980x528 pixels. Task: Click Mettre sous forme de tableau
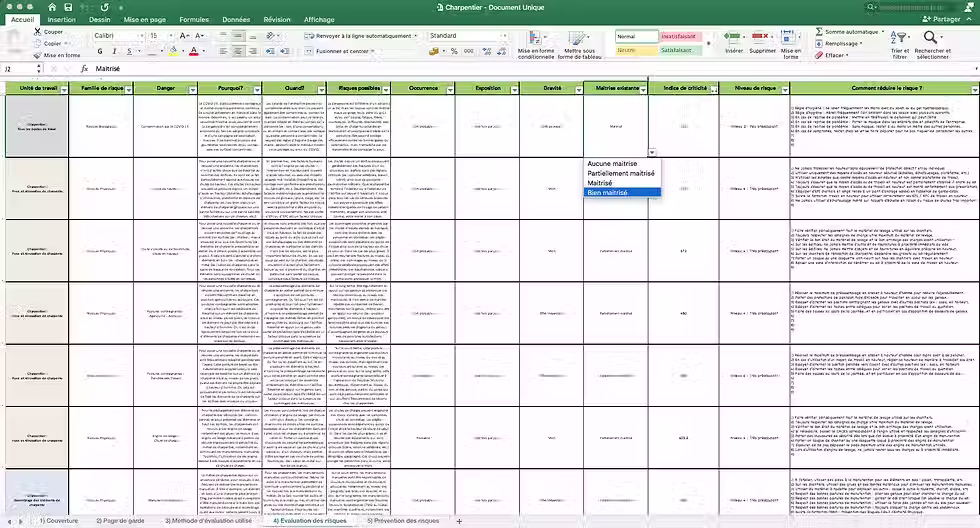(x=579, y=44)
